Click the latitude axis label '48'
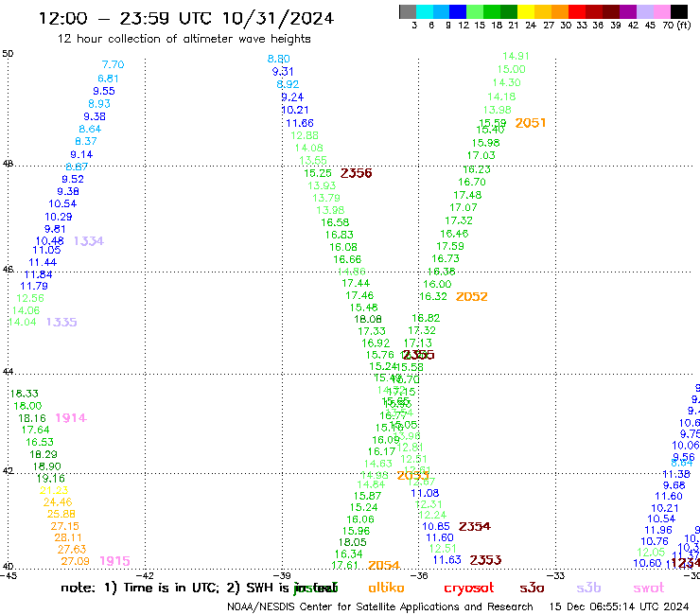 (8, 164)
